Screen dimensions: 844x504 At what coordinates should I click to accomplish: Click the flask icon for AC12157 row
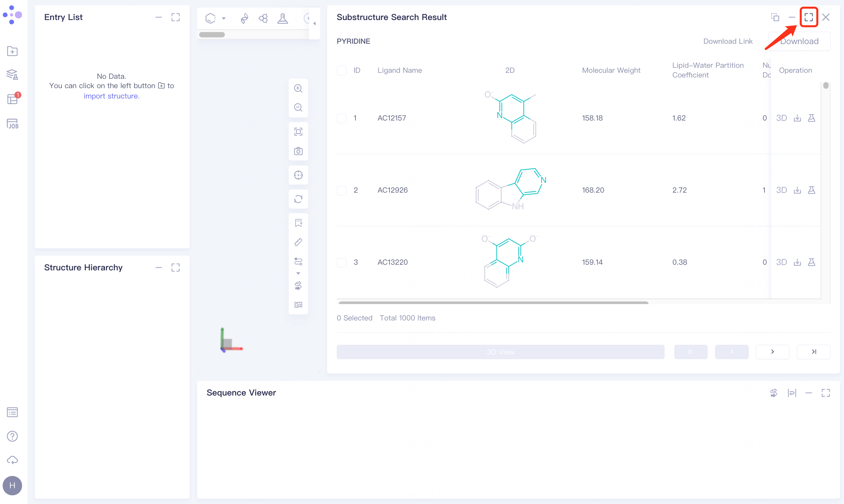(x=811, y=118)
